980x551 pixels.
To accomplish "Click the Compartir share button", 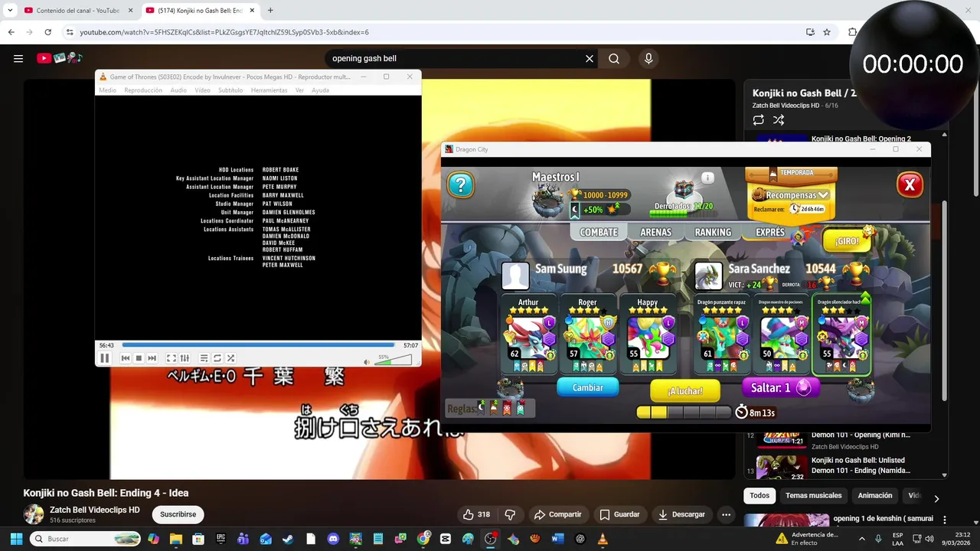I will point(557,514).
